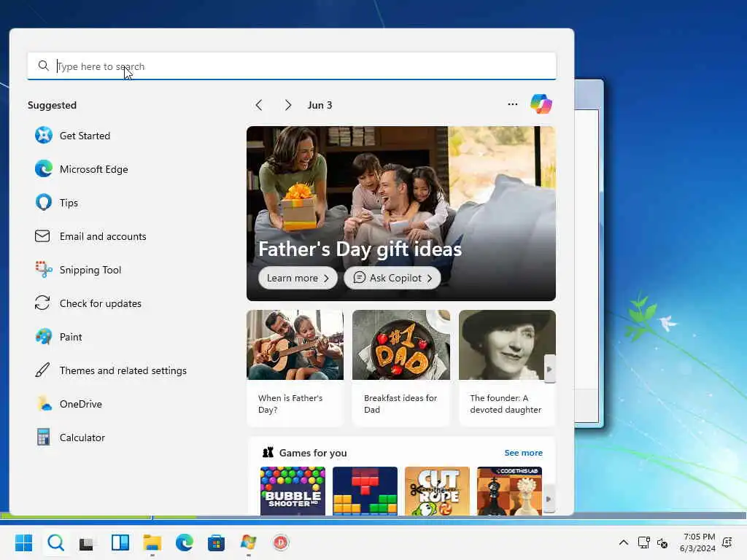Viewport: 747px width, 560px height.
Task: Open Cut the Rope game tile
Action: (x=437, y=491)
